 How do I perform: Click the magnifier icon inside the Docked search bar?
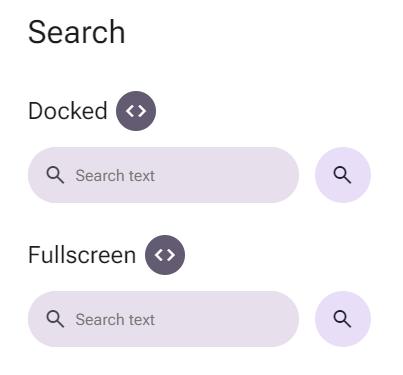coord(55,175)
